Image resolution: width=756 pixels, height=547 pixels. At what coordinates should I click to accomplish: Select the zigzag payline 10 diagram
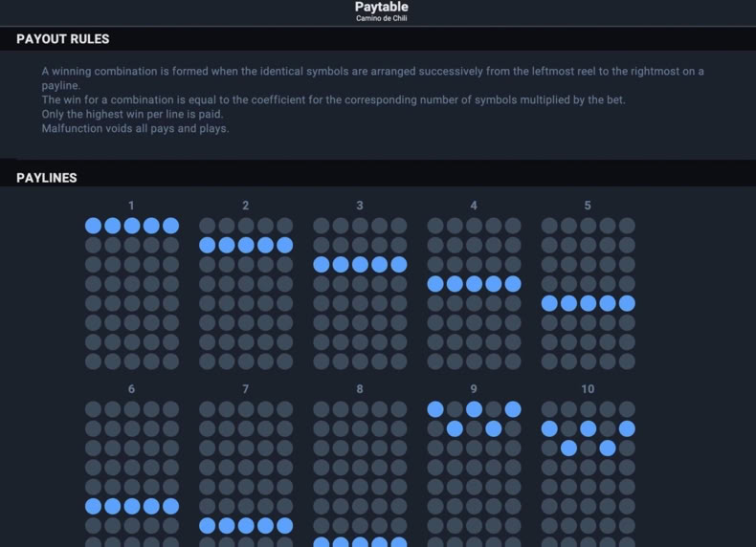click(588, 473)
